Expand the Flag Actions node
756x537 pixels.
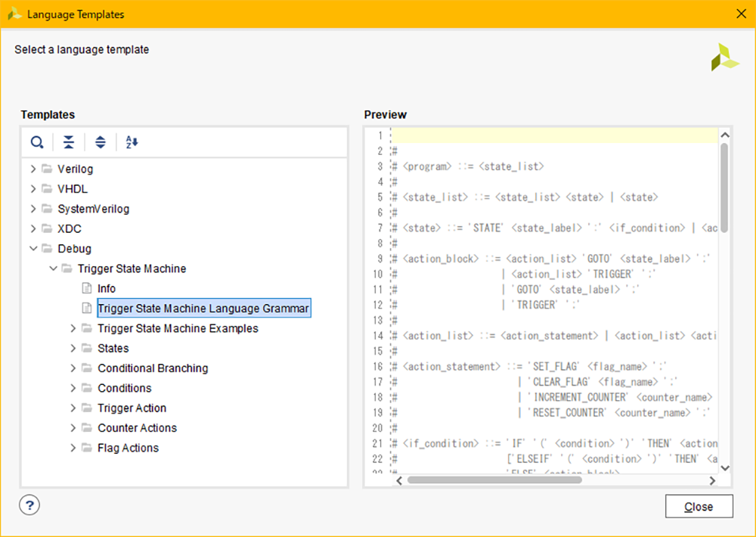click(x=73, y=448)
